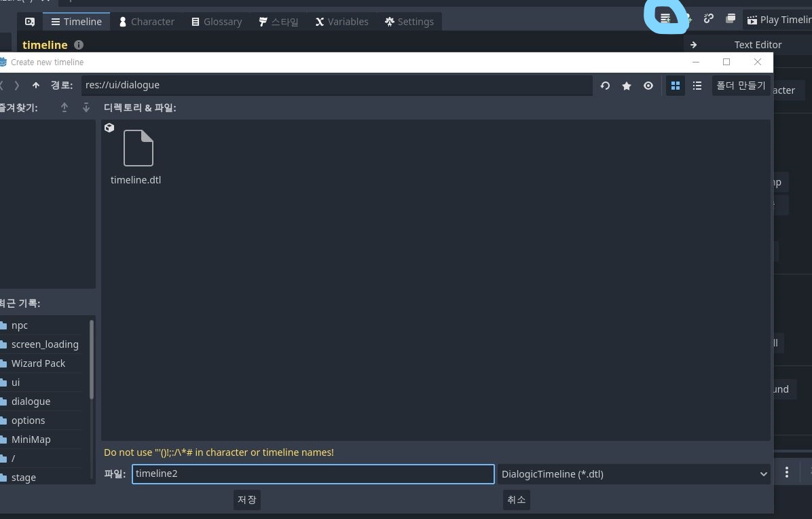Toggle hidden files with the eye icon
This screenshot has height=519, width=812.
[648, 86]
